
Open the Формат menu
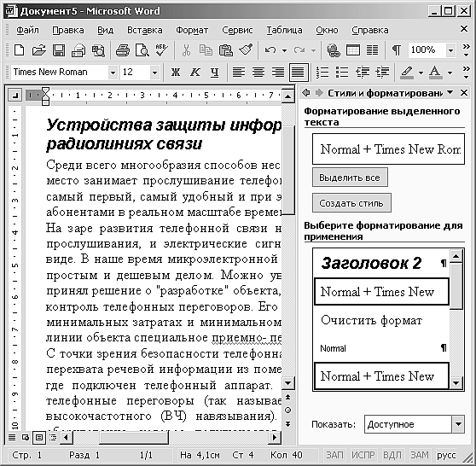[192, 30]
